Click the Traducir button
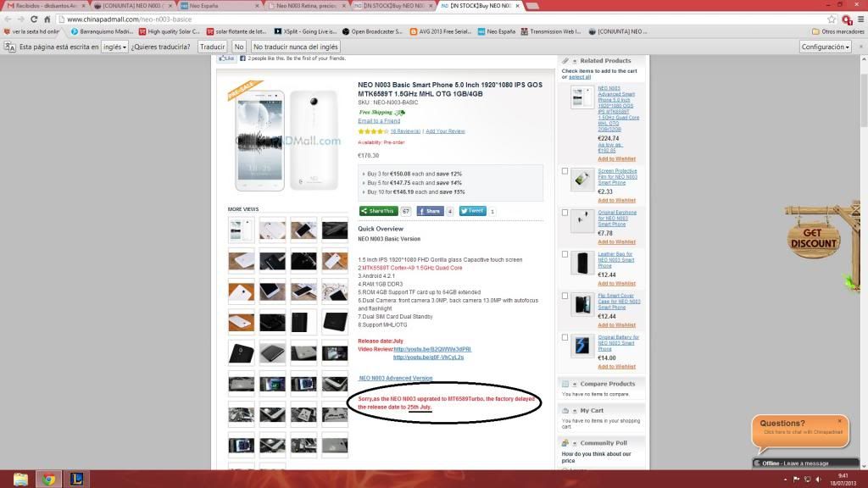This screenshot has height=488, width=868. pyautogui.click(x=212, y=47)
